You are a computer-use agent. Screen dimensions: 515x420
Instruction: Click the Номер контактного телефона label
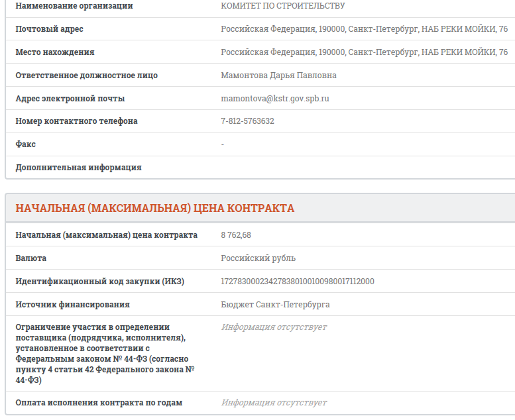coord(76,121)
